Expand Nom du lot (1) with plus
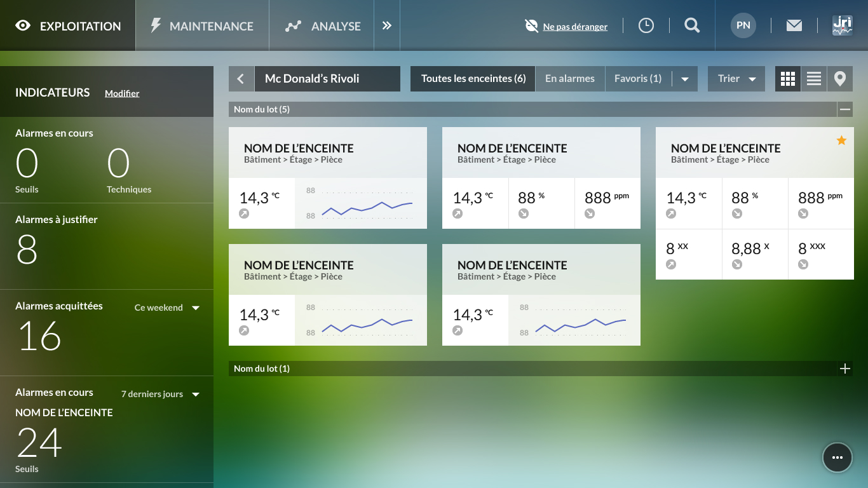The height and width of the screenshot is (488, 868). click(x=845, y=369)
